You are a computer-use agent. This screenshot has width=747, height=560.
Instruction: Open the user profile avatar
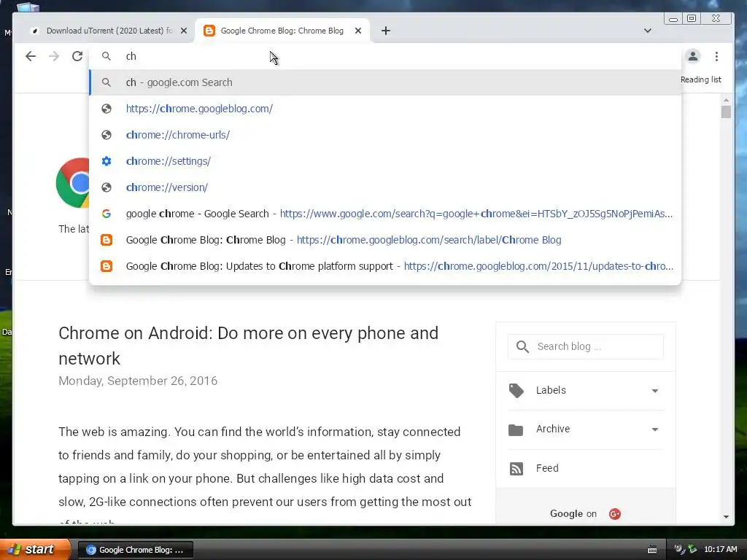click(693, 56)
